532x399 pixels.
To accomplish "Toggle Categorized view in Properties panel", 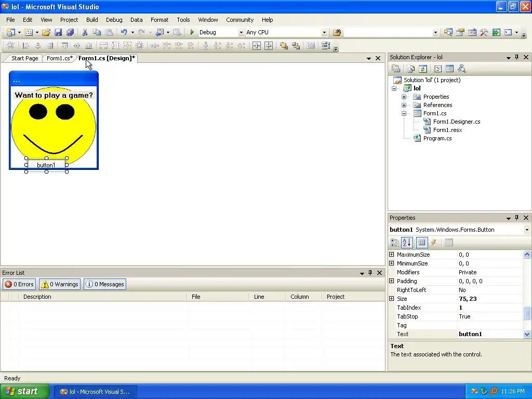I will tap(395, 243).
